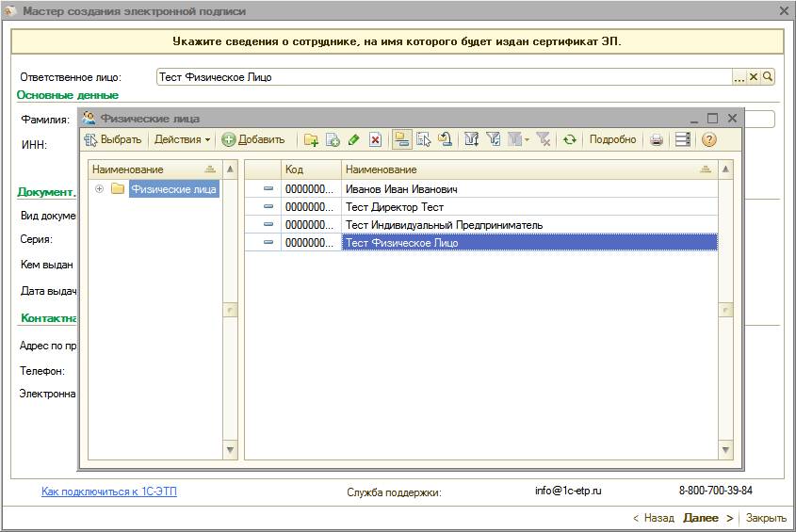Click the Закрыть button
Screen dimensions: 796x532
(766, 518)
